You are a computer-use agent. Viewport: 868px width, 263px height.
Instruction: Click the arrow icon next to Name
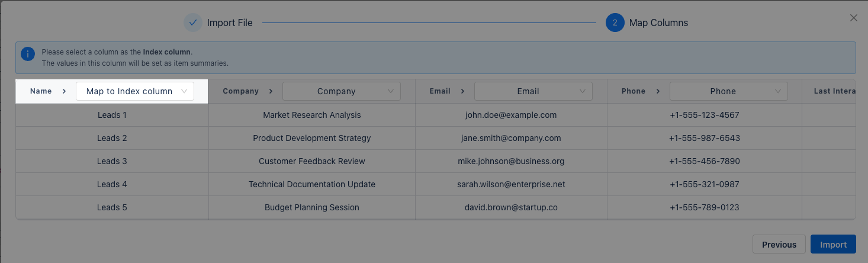pos(65,91)
